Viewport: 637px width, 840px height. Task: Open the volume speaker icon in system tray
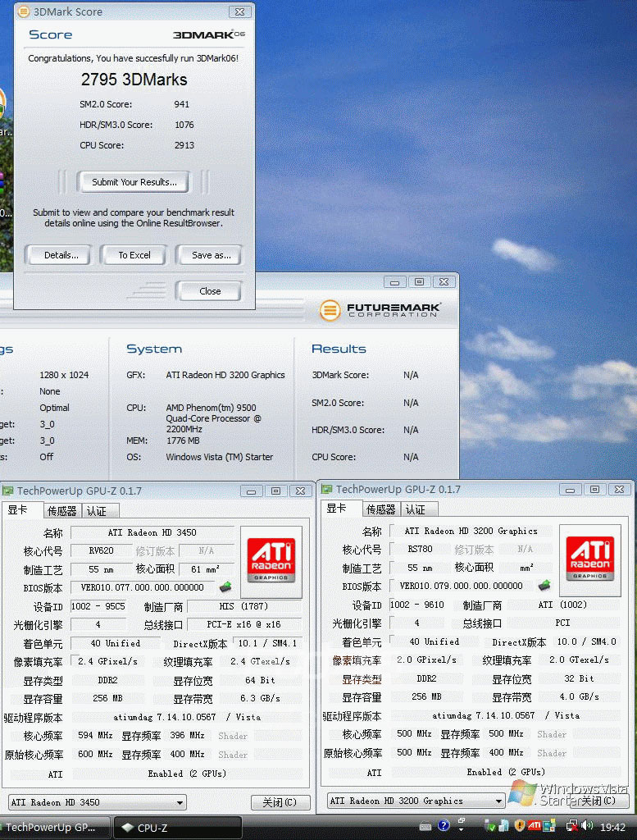coord(589,826)
